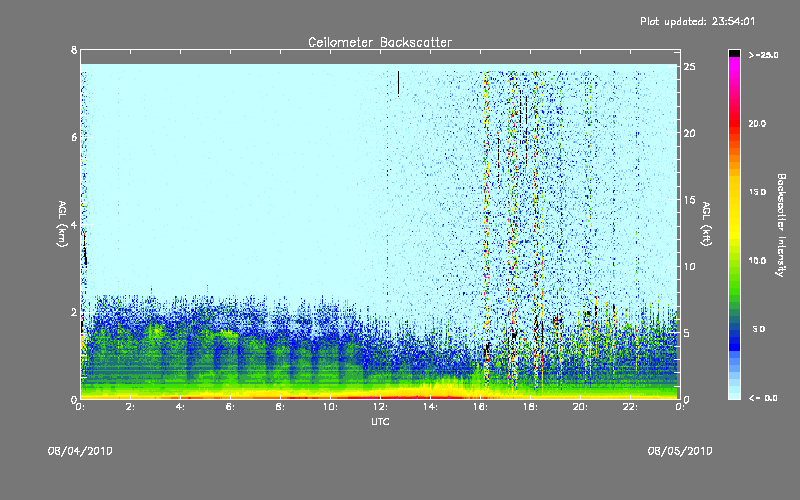Click the "<= 0.0" colorbar value
The width and height of the screenshot is (800, 500).
click(x=763, y=397)
